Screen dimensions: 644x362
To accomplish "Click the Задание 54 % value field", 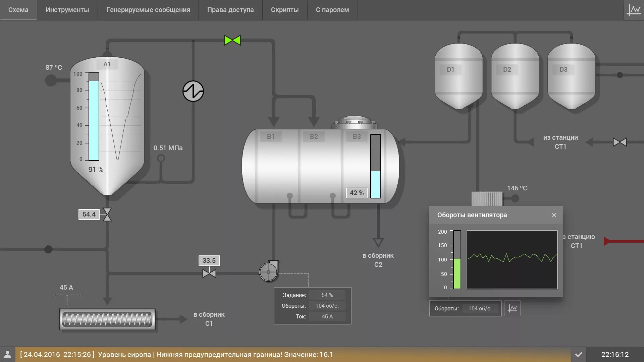I will pyautogui.click(x=327, y=295).
